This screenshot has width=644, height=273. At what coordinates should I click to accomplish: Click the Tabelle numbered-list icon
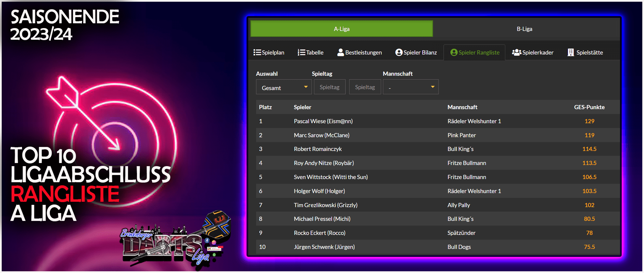301,52
